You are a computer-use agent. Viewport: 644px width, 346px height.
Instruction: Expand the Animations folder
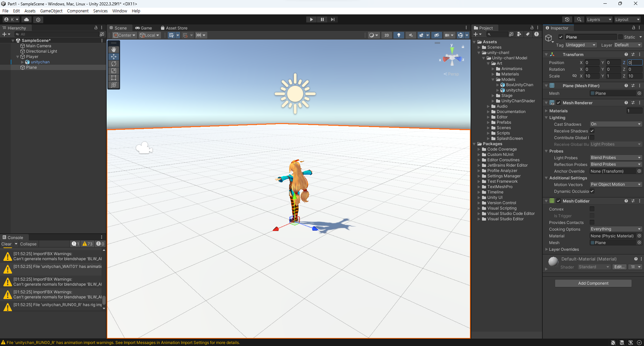click(493, 69)
